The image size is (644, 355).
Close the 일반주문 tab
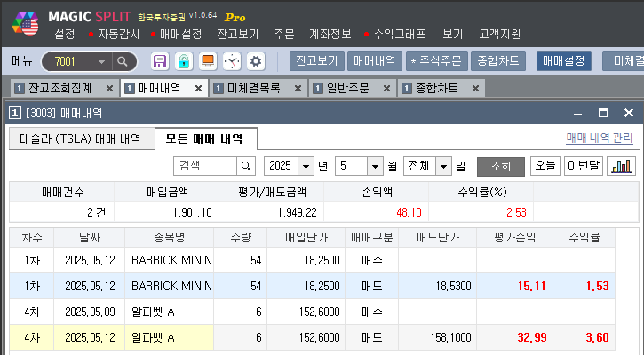point(386,88)
